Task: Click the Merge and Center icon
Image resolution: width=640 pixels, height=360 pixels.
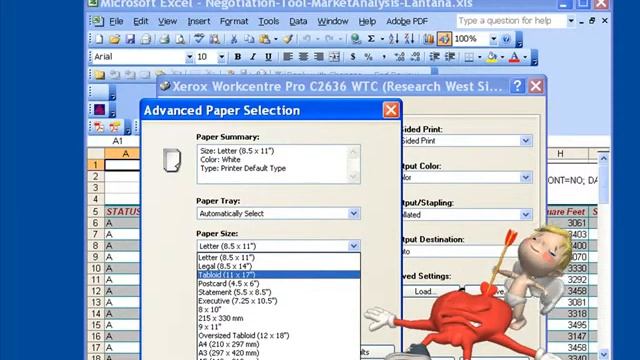Action: 334,57
